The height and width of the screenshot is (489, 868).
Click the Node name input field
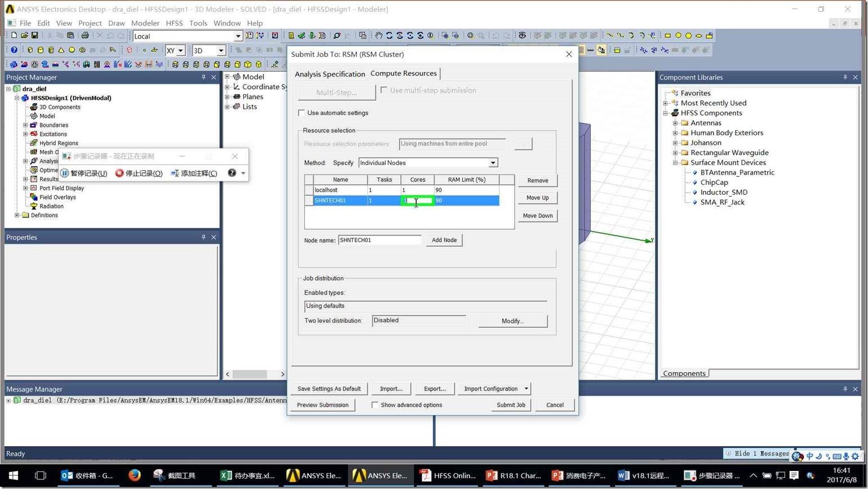click(x=379, y=240)
